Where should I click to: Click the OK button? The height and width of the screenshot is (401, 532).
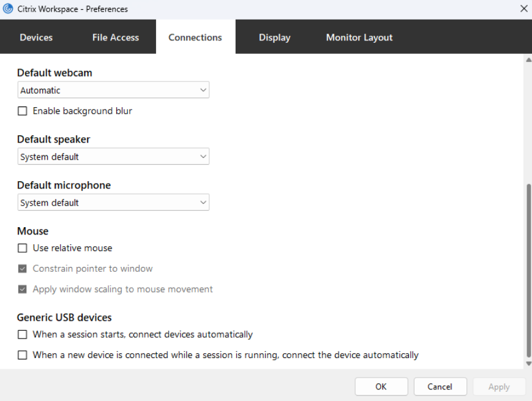[x=381, y=387]
